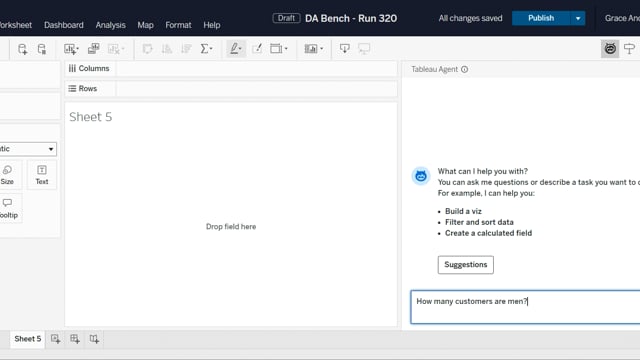The height and width of the screenshot is (360, 640).
Task: Click the download presentation toolbar icon
Action: (344, 49)
